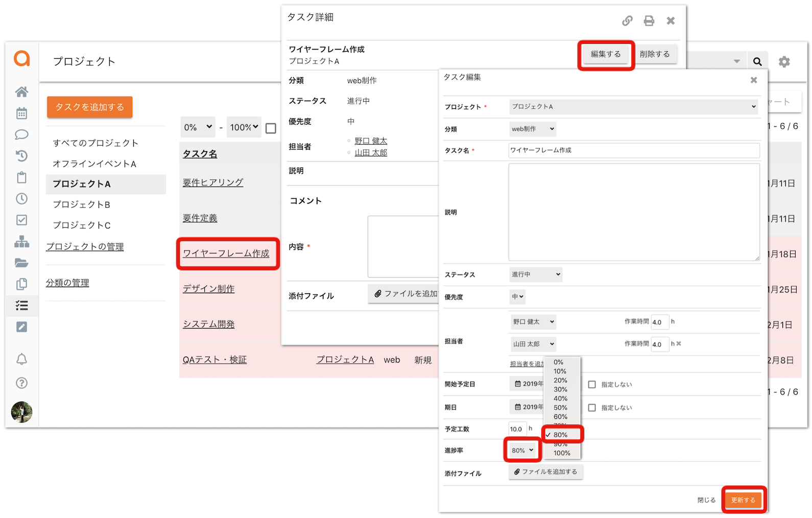Open assignee 野口 健太 dropdown
This screenshot has width=812, height=518.
pyautogui.click(x=533, y=322)
